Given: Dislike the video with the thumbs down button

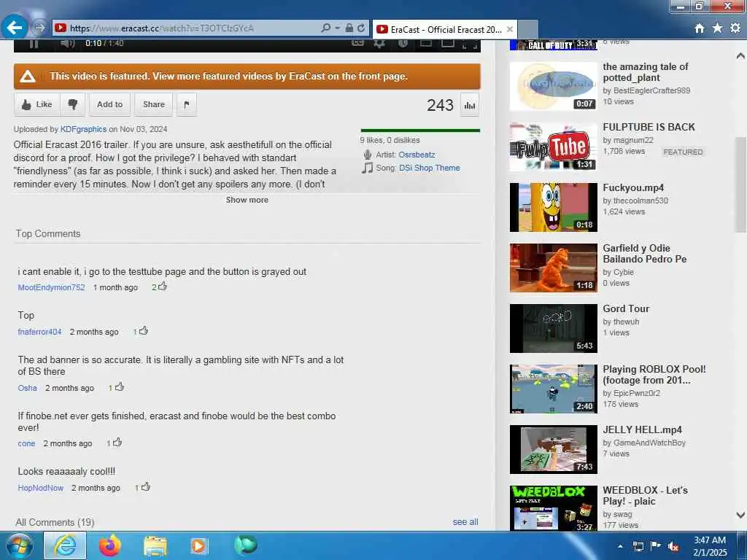Looking at the screenshot, I should tap(73, 104).
